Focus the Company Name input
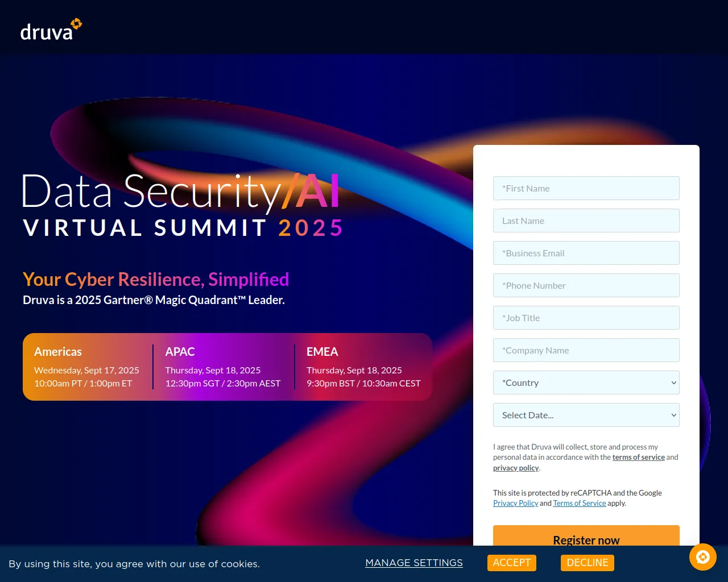 click(x=586, y=351)
